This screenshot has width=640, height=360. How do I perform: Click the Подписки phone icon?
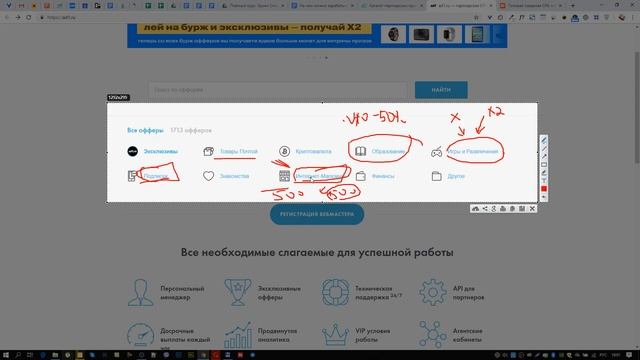[x=132, y=176]
